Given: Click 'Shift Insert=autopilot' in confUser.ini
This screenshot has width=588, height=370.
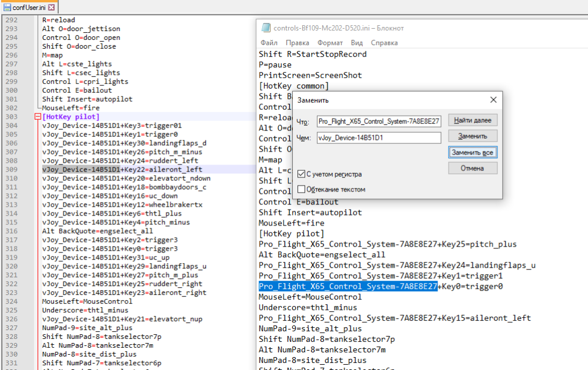Looking at the screenshot, I should pyautogui.click(x=87, y=99).
